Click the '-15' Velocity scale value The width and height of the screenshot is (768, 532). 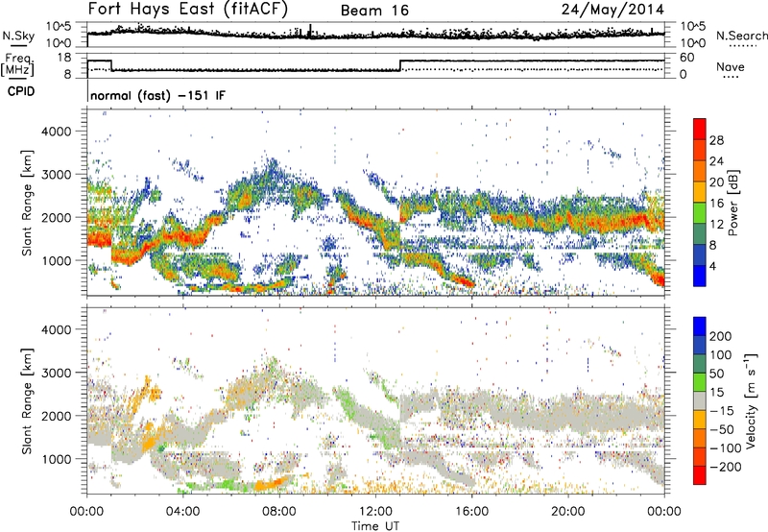tap(722, 411)
